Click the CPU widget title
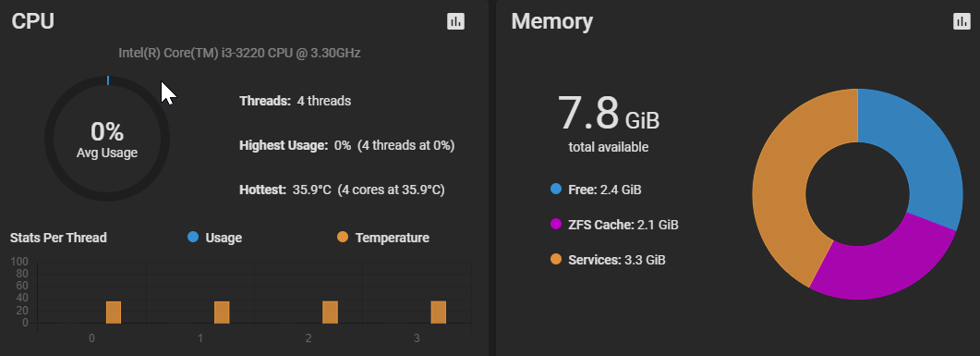This screenshot has width=980, height=356. (33, 21)
